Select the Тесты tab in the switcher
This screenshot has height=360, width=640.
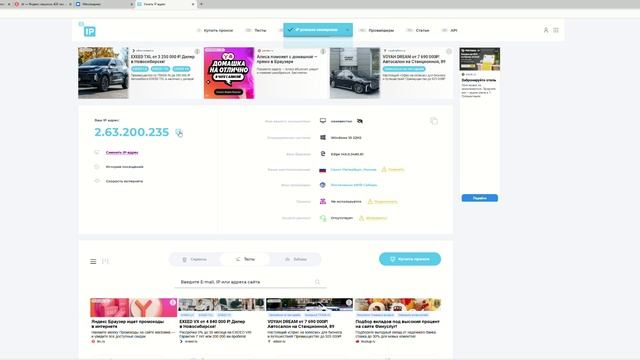[x=245, y=259]
